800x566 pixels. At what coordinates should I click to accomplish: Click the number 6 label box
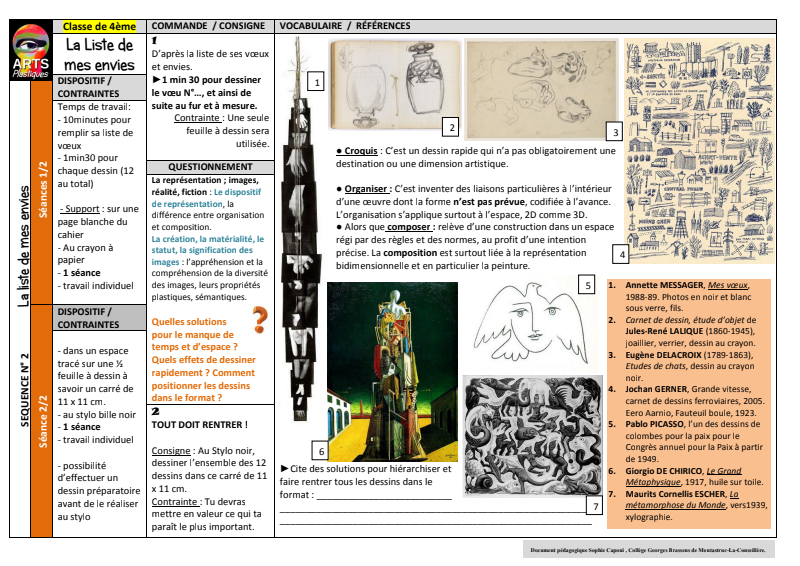pos(320,450)
